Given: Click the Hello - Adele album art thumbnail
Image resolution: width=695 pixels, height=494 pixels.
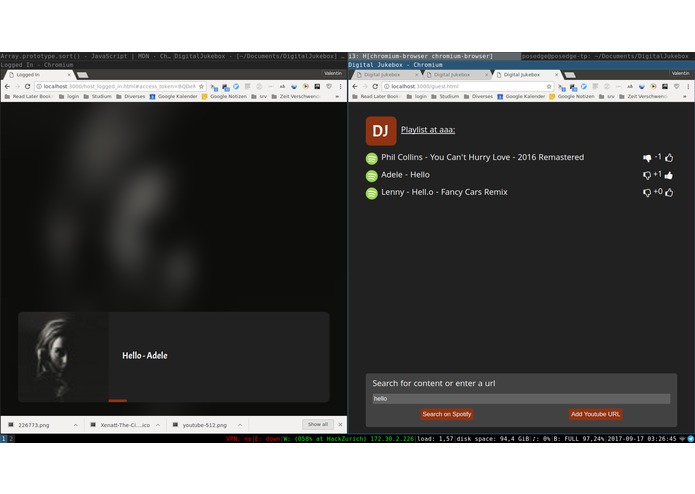Looking at the screenshot, I should pyautogui.click(x=63, y=357).
